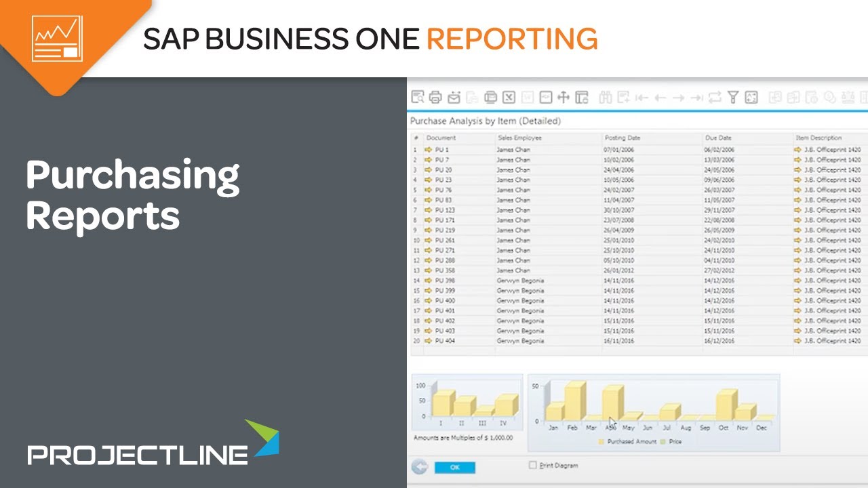Click the four-way cross arrows icon
This screenshot has height=488, width=868.
coord(564,98)
